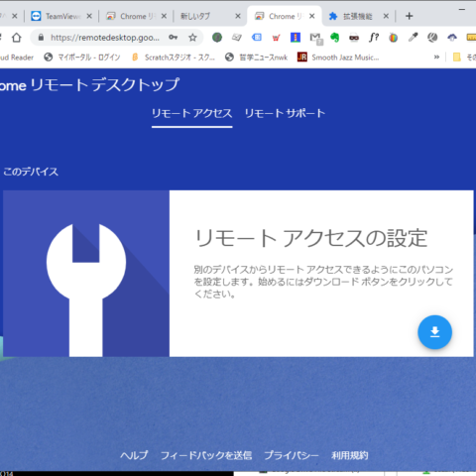Click the saved password key icon
This screenshot has height=476, width=476.
tap(173, 38)
